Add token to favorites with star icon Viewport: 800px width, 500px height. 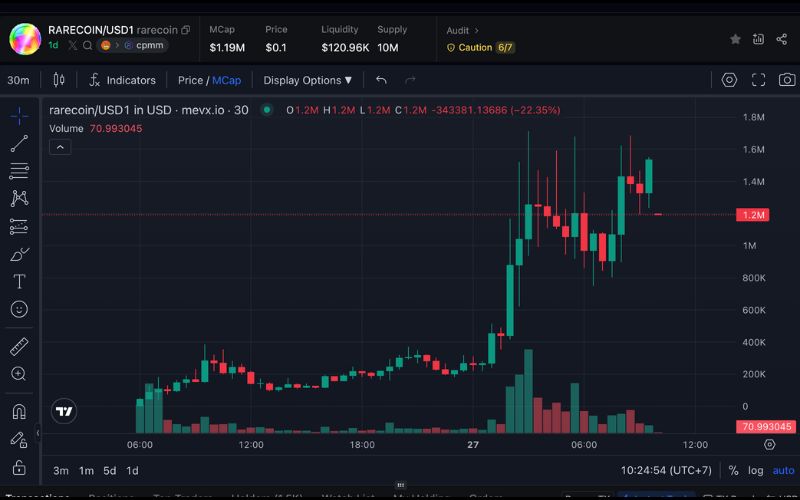coord(736,39)
